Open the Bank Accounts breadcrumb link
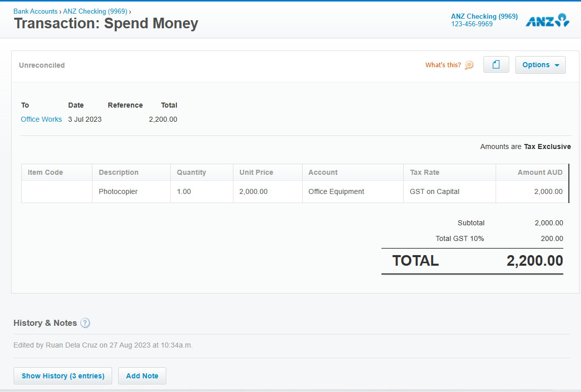Viewport: 581px width, 392px height. tap(35, 11)
